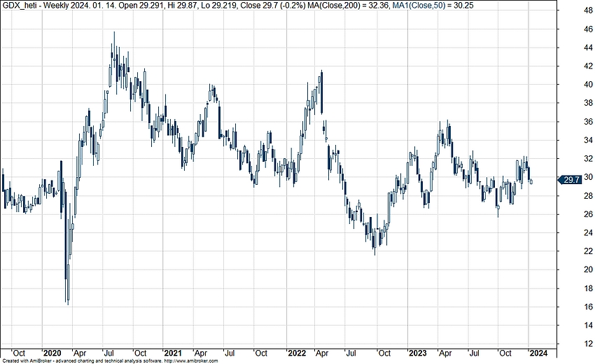This screenshot has width=595, height=364.
Task: Click the 26 price axis label
Action: coord(588,214)
